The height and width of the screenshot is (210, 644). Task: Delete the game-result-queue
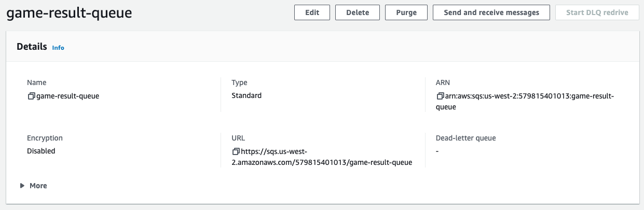click(358, 12)
